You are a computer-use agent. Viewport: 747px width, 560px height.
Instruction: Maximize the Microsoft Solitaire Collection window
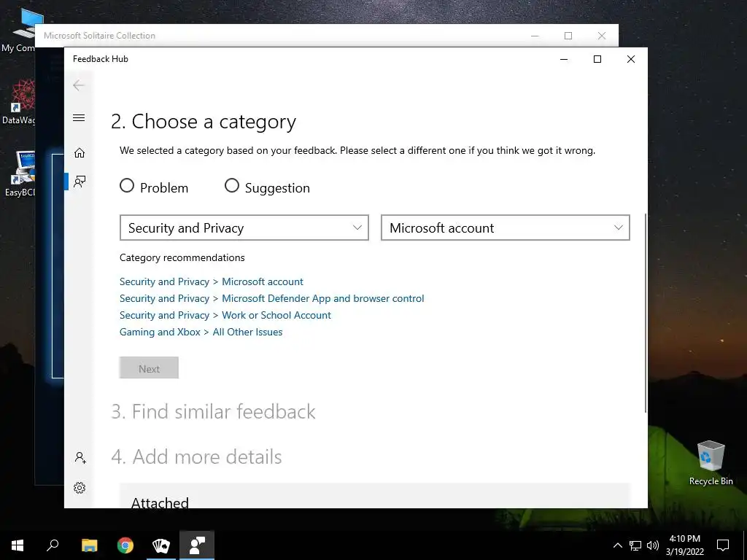(x=568, y=36)
